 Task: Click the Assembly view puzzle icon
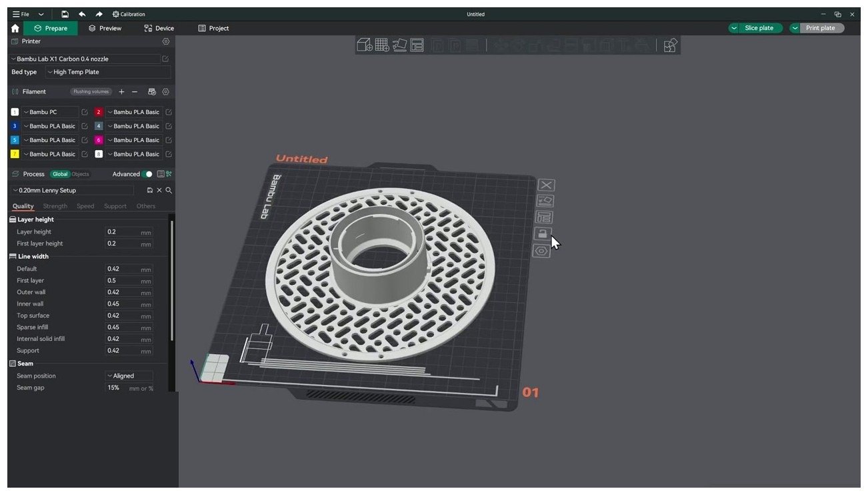pyautogui.click(x=671, y=45)
